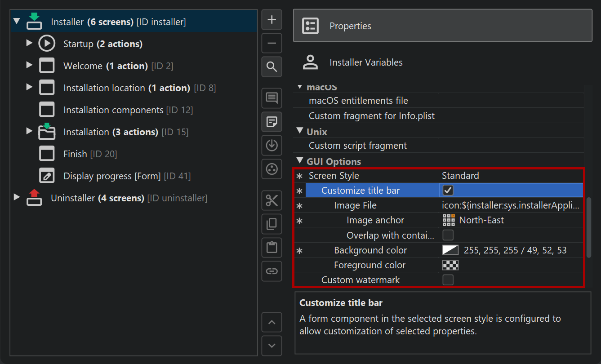This screenshot has height=364, width=601.
Task: Click the magnifier search icon
Action: click(272, 67)
